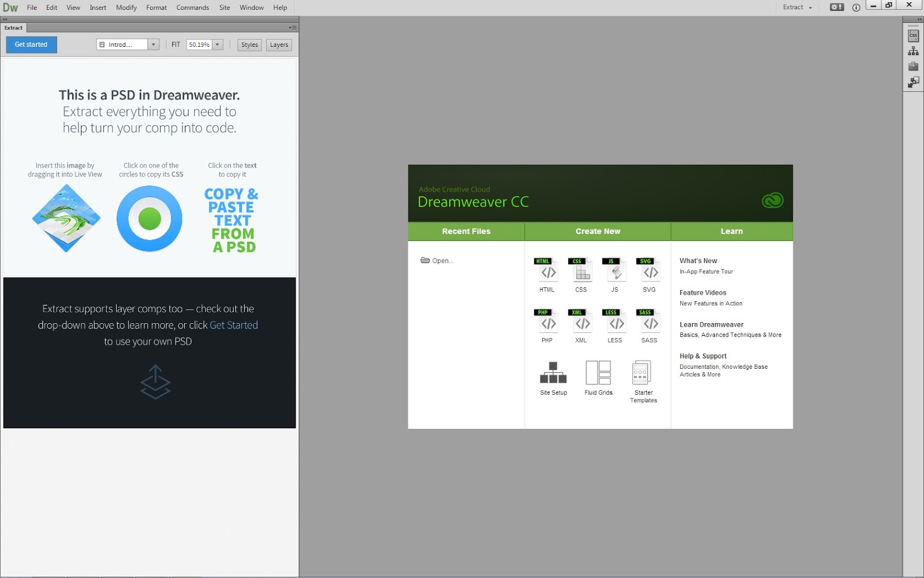Click the Recent Files column header
The width and height of the screenshot is (924, 578).
466,231
